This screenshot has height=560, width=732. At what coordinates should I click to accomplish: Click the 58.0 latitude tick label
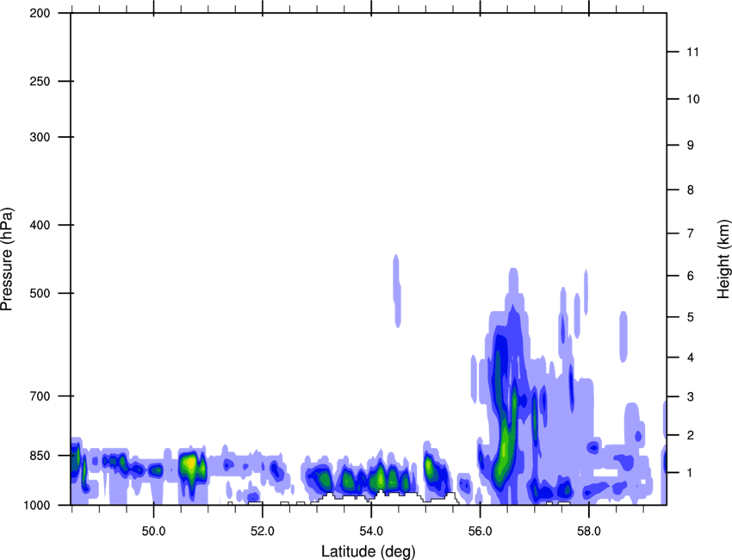tap(589, 532)
